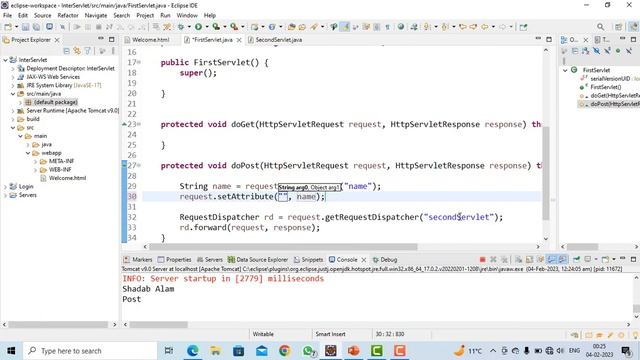The width and height of the screenshot is (640, 360).
Task: Toggle Hide Non-Public Members green dot in Outline
Action: [x=618, y=51]
